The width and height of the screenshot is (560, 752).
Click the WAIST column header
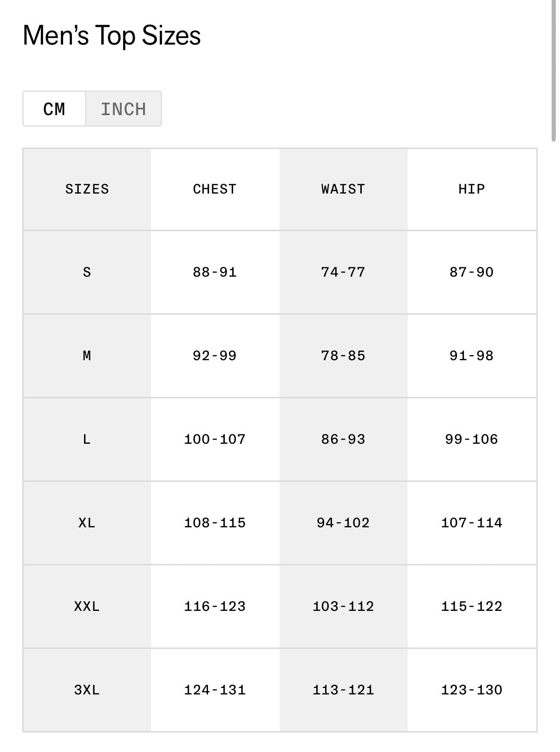point(343,189)
